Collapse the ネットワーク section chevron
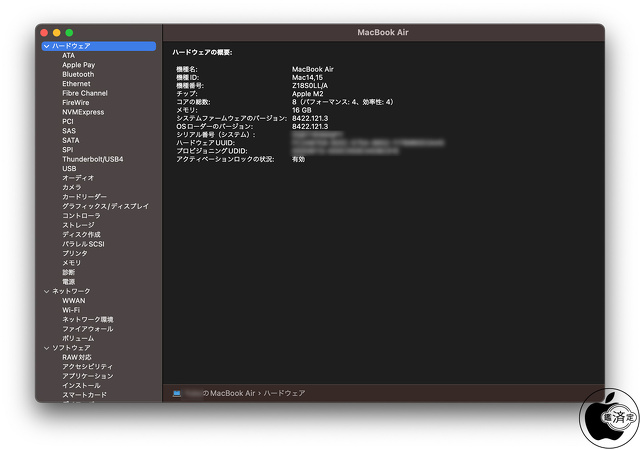The width and height of the screenshot is (640, 449). pyautogui.click(x=47, y=291)
